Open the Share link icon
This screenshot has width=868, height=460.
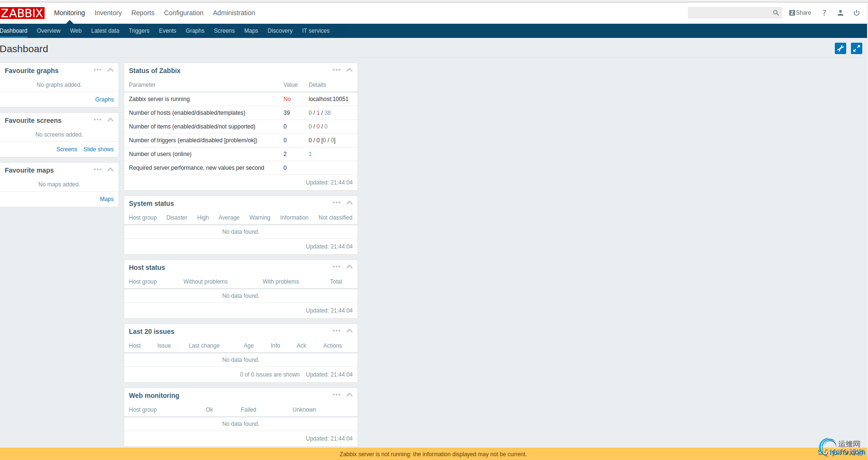800,13
